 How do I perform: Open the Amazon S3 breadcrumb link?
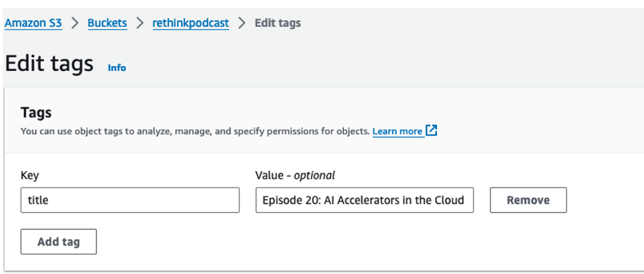[x=33, y=23]
